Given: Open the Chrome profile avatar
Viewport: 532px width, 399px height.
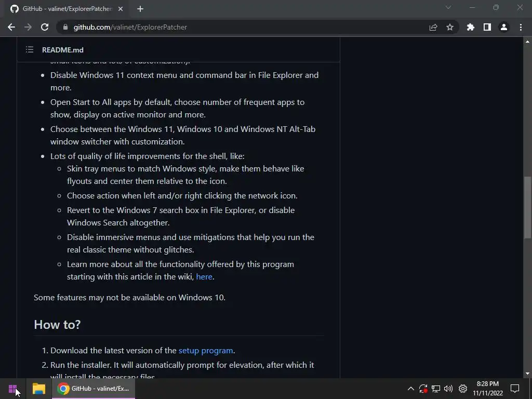Looking at the screenshot, I should point(504,27).
